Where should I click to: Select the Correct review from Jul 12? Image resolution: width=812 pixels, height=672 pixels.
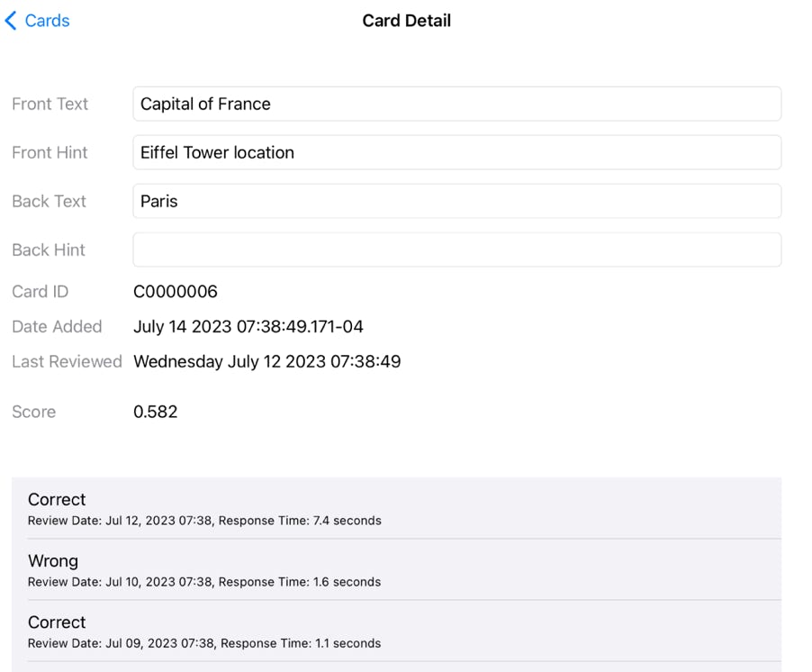click(396, 509)
